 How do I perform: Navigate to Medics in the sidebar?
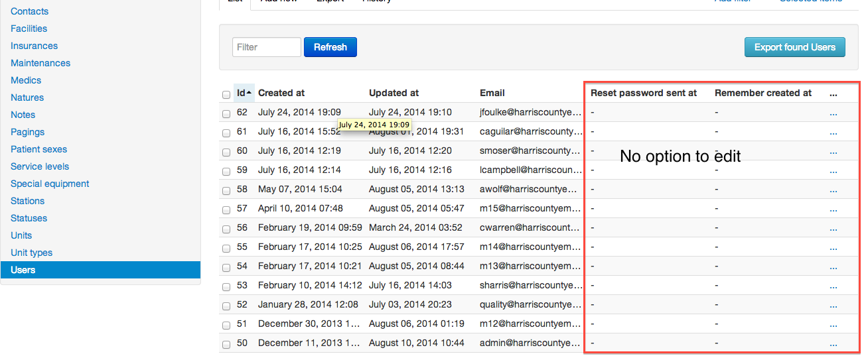coord(26,80)
